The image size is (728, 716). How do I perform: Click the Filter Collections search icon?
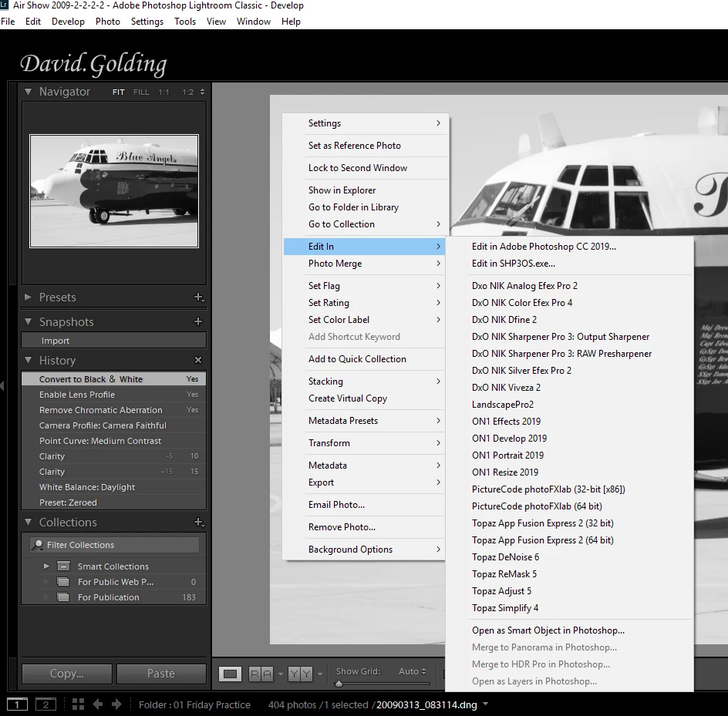(x=37, y=545)
